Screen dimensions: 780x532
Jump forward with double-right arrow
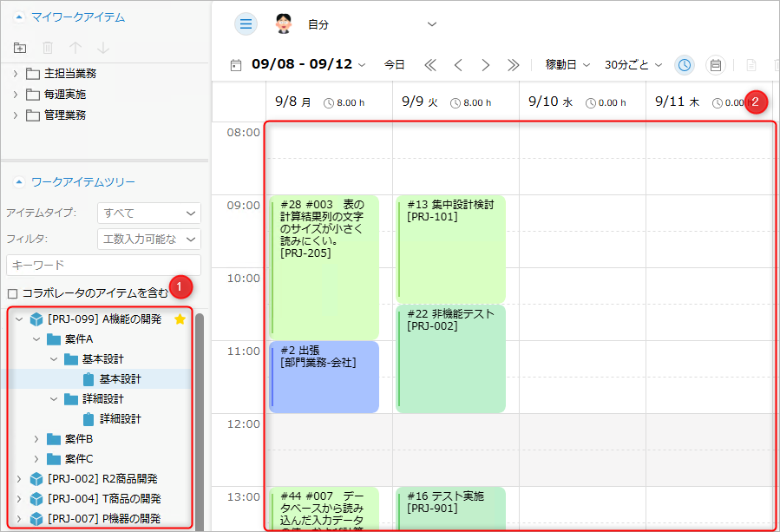click(x=513, y=65)
